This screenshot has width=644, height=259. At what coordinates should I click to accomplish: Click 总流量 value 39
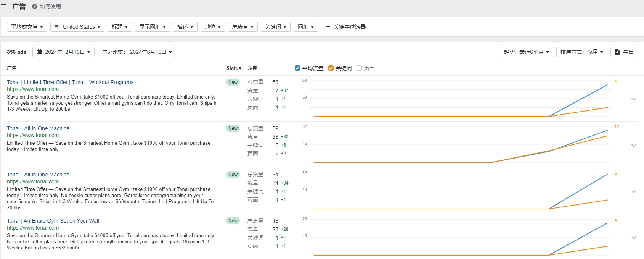(x=275, y=128)
